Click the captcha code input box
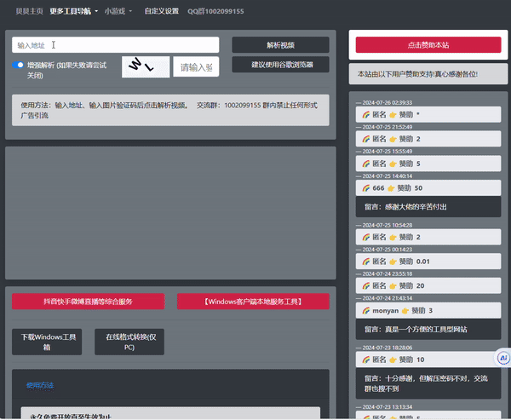511x420 pixels. click(196, 67)
